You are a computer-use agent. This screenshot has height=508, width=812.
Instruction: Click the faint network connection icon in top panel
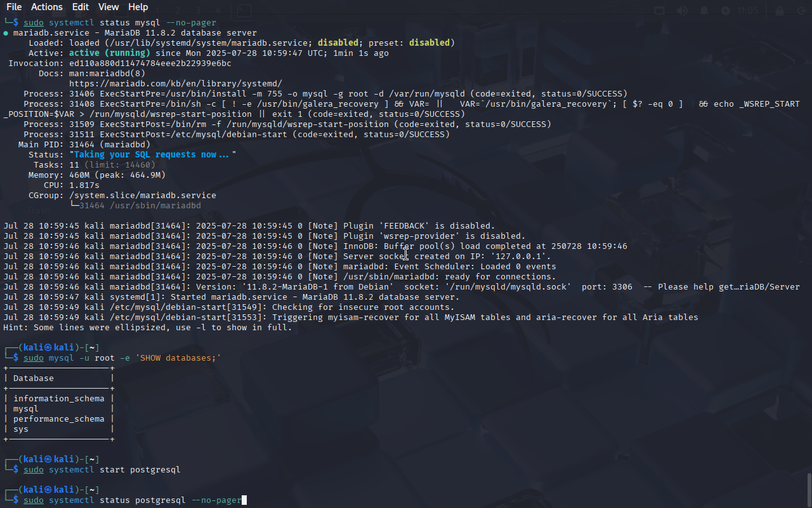660,11
